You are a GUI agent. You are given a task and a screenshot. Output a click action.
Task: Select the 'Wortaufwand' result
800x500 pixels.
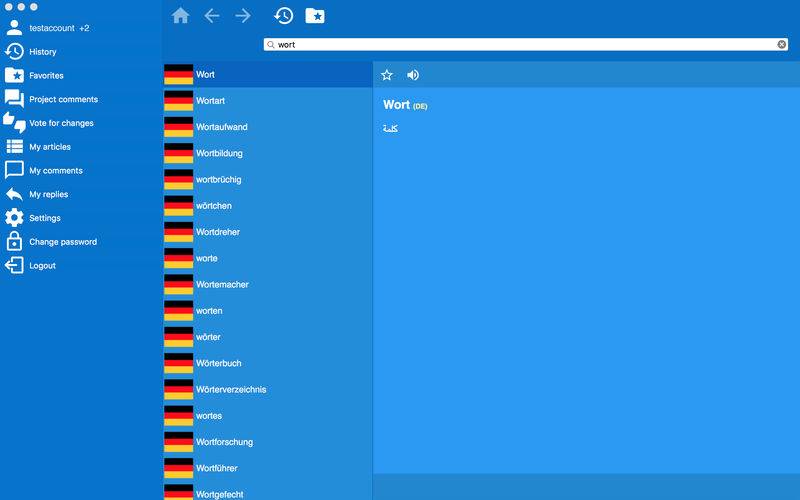268,127
